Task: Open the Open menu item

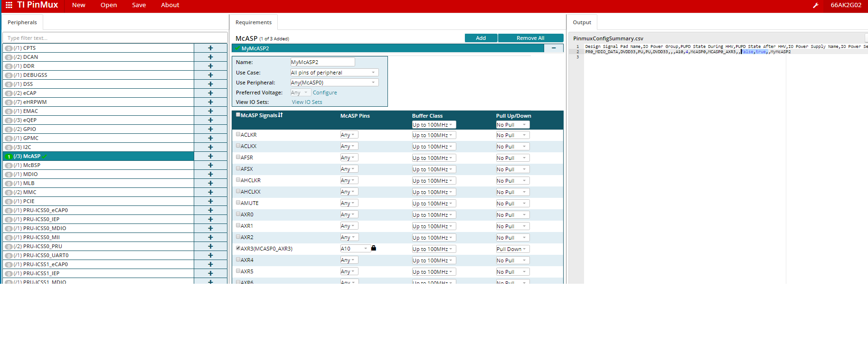Action: pos(109,5)
